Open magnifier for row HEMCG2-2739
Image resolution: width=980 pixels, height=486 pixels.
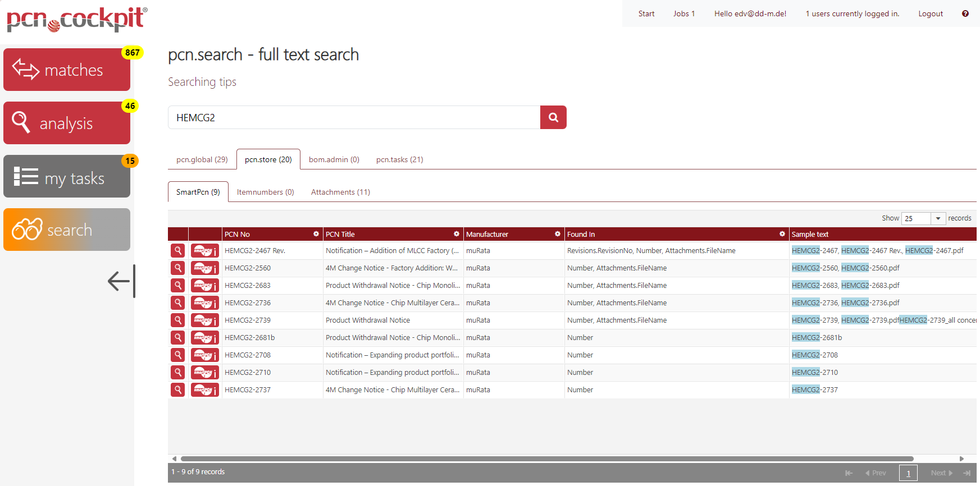click(178, 320)
